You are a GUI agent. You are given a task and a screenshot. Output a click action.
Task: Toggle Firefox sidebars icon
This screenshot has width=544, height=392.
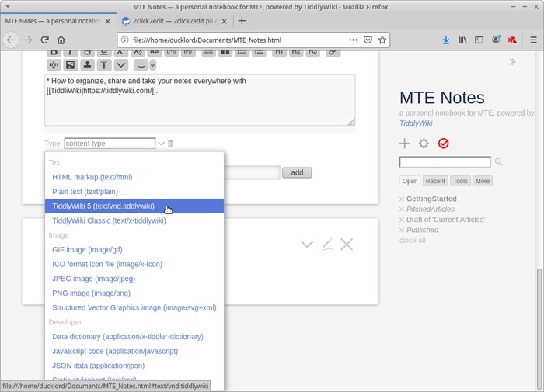click(479, 40)
